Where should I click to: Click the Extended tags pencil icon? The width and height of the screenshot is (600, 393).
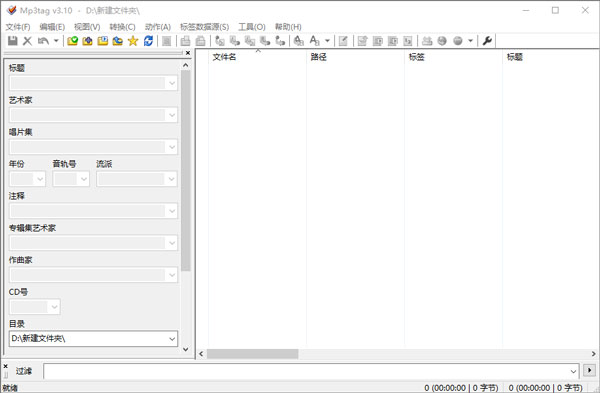click(343, 41)
